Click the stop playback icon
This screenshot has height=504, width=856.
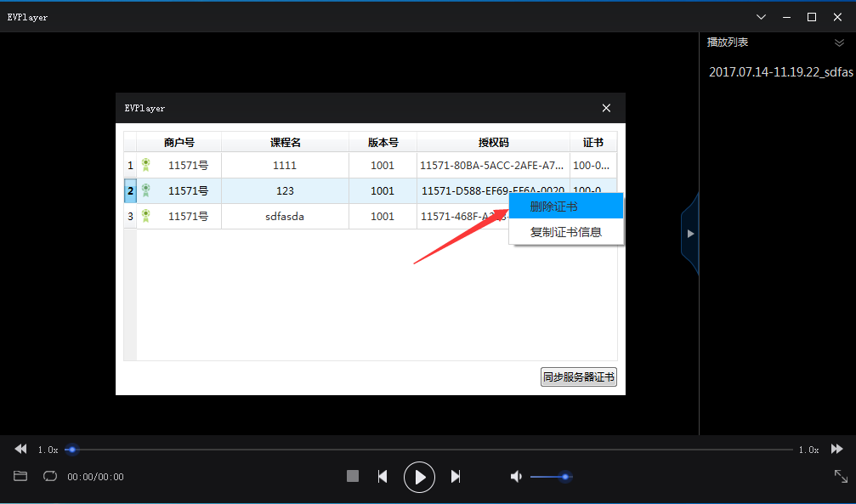[352, 476]
